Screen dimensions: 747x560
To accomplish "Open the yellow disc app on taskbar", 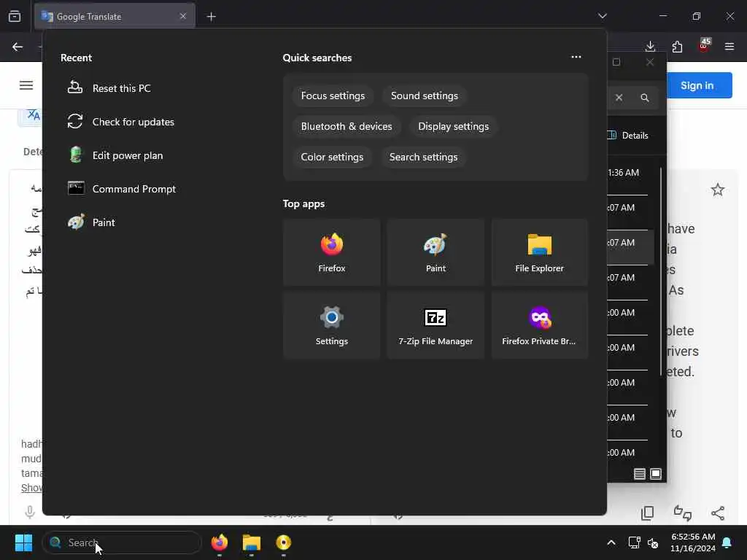I will click(284, 542).
